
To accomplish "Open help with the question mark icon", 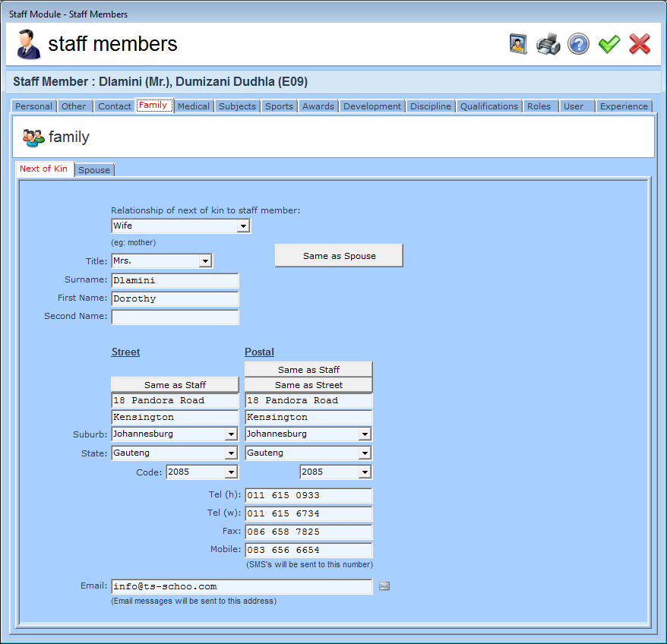I will (x=579, y=44).
